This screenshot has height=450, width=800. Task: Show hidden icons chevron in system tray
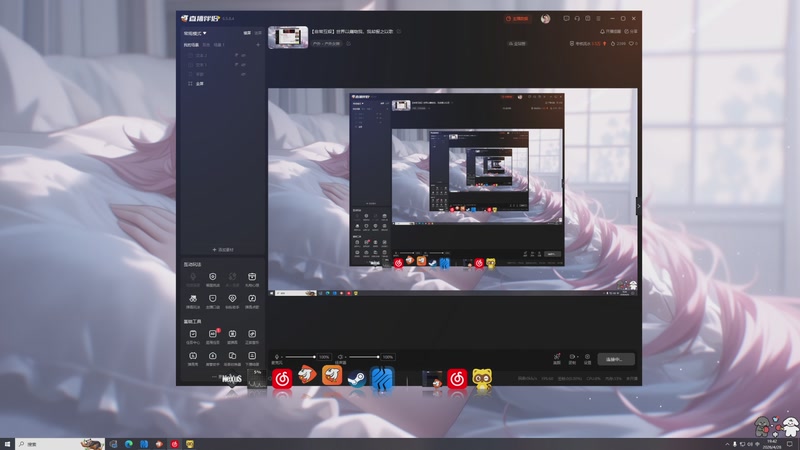pos(727,444)
